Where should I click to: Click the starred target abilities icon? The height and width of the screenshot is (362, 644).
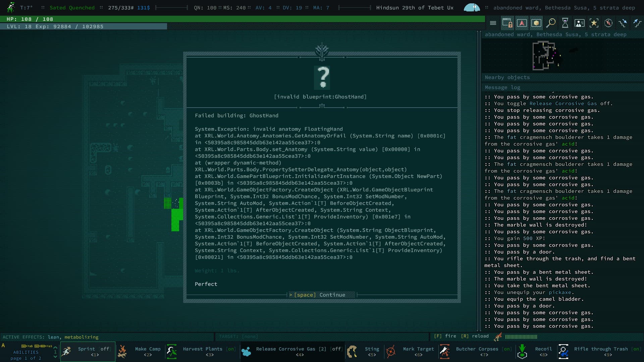pos(594,23)
